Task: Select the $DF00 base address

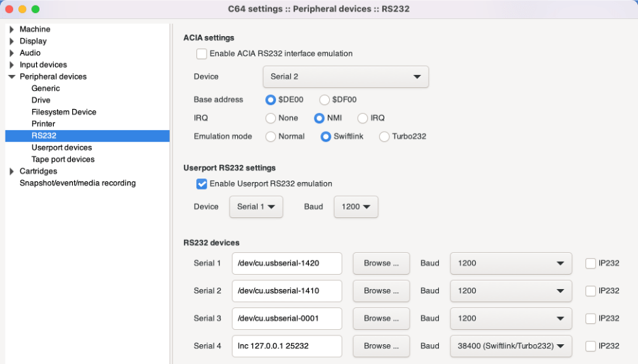Action: (325, 100)
